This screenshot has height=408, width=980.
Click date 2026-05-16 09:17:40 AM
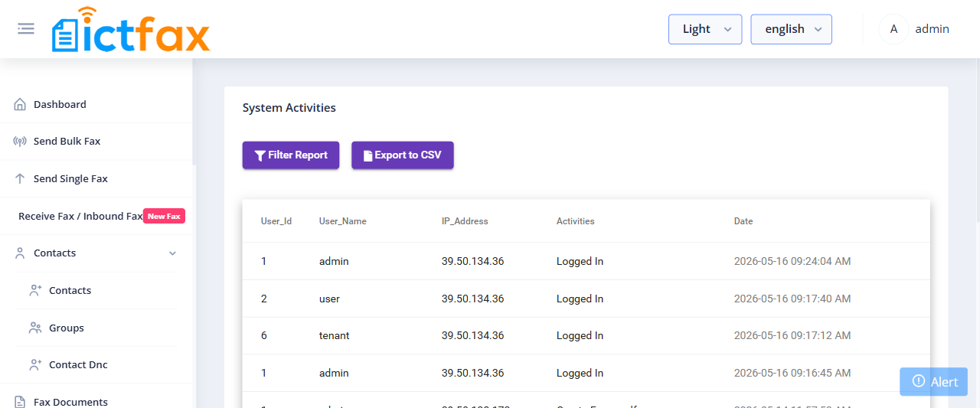[x=792, y=299]
